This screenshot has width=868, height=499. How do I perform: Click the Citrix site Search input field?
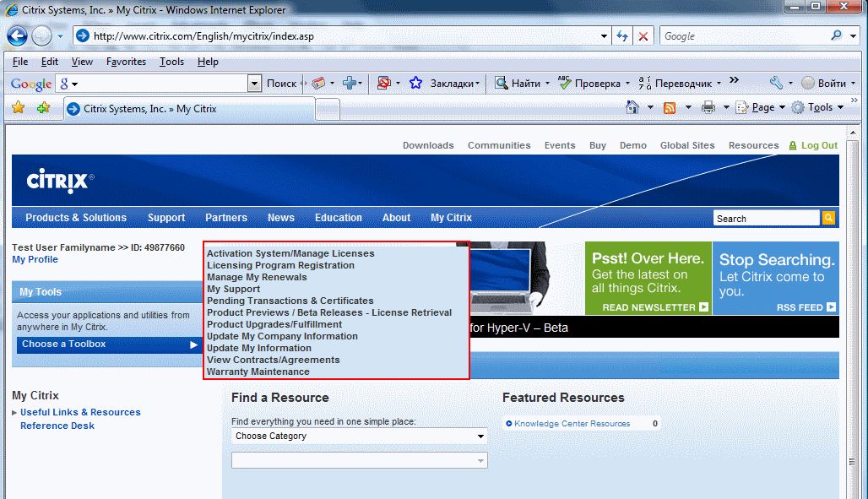coord(765,219)
